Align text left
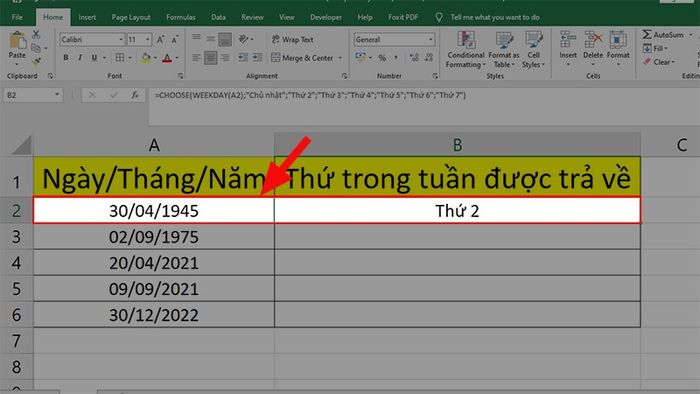The height and width of the screenshot is (394, 700). (196, 58)
